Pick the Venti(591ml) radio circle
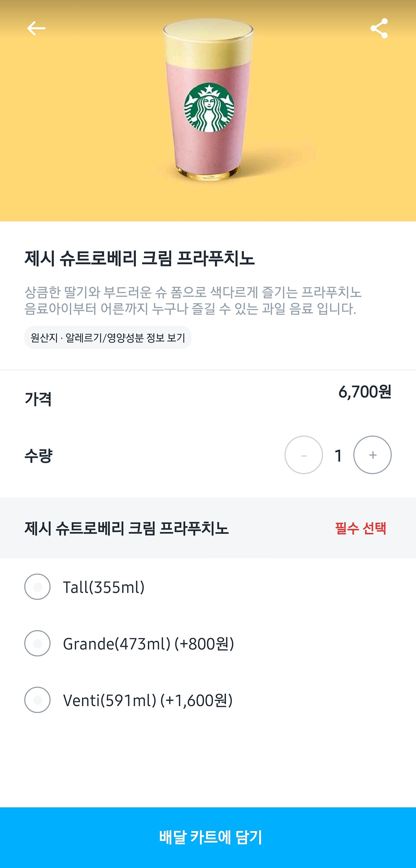The image size is (416, 868). (x=37, y=700)
